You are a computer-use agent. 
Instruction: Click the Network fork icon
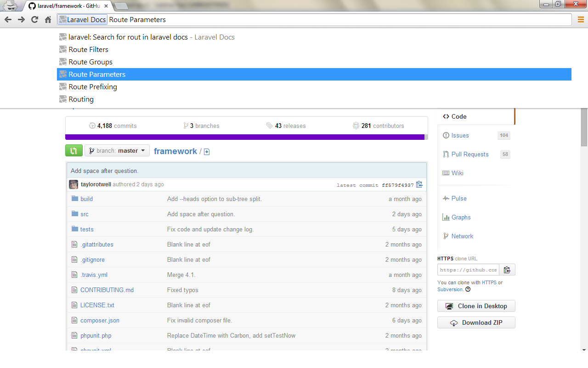(446, 236)
